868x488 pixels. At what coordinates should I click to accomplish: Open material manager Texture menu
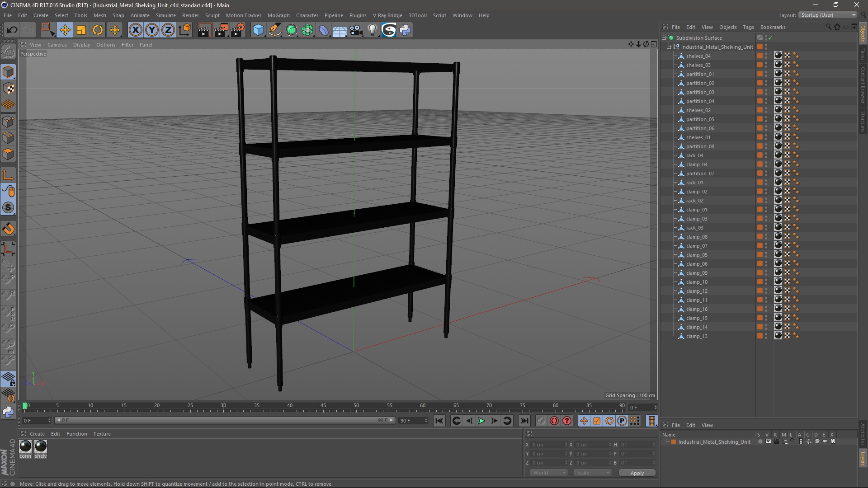pos(102,434)
